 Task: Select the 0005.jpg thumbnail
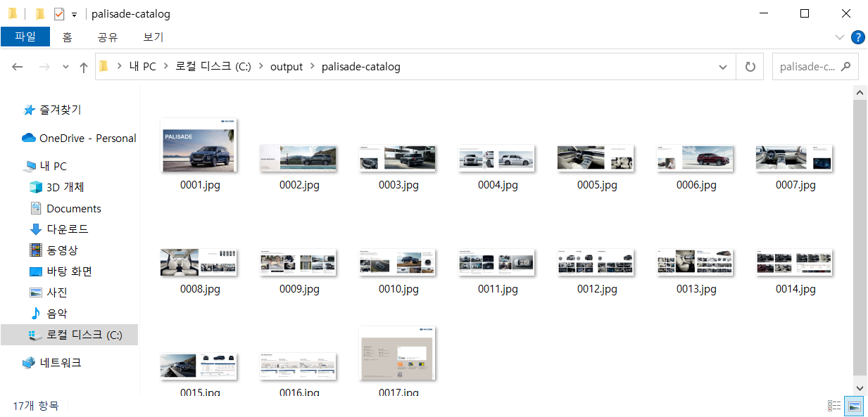click(x=596, y=158)
